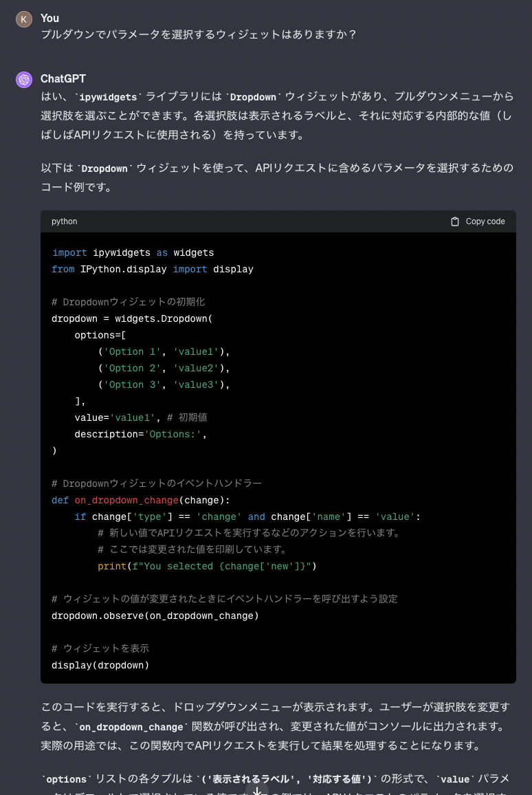Click the clipboard icon in the code header
Screen dimensions: 532x795
click(455, 221)
